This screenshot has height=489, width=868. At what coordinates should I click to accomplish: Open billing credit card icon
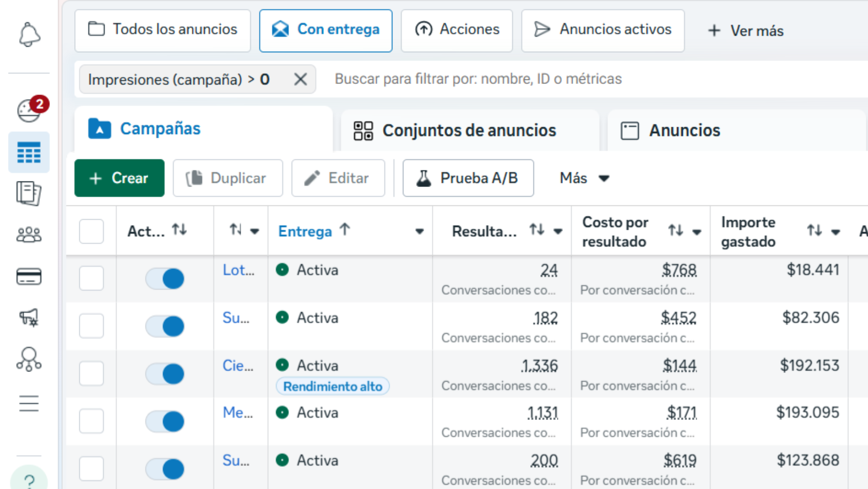tap(29, 277)
